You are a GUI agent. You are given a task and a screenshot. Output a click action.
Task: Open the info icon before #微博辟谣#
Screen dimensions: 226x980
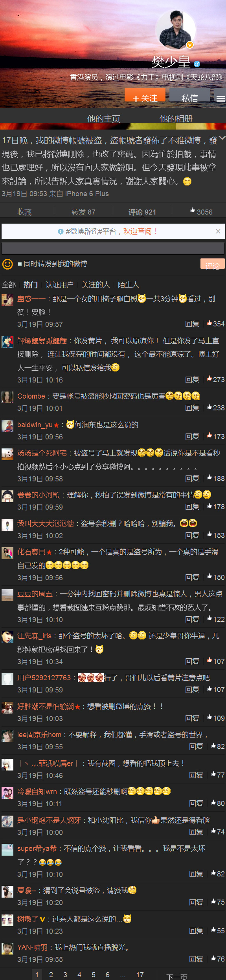pos(61,231)
